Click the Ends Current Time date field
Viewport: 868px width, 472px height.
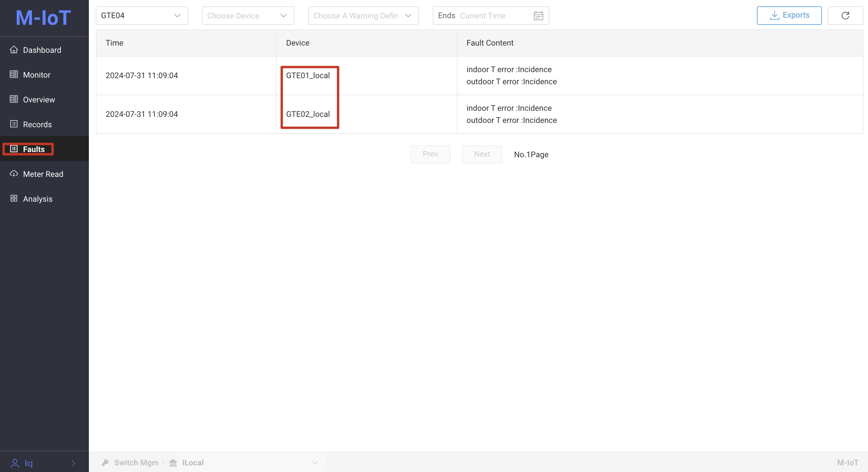491,16
